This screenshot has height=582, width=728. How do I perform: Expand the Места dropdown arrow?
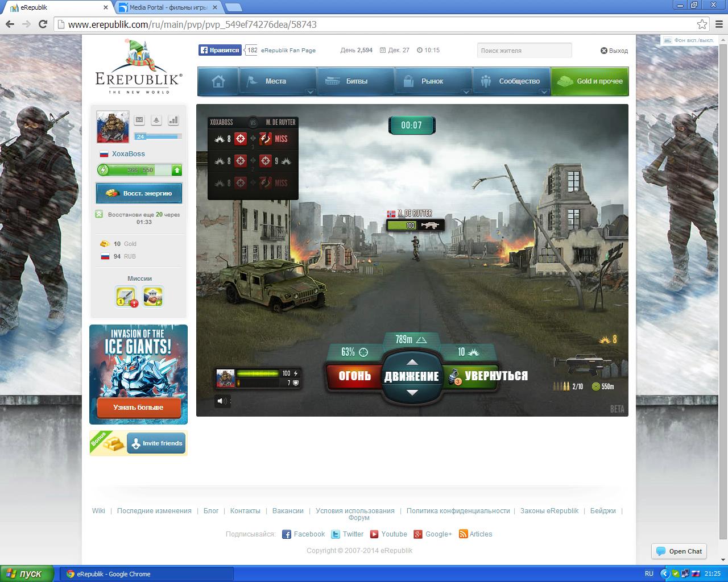click(x=310, y=92)
